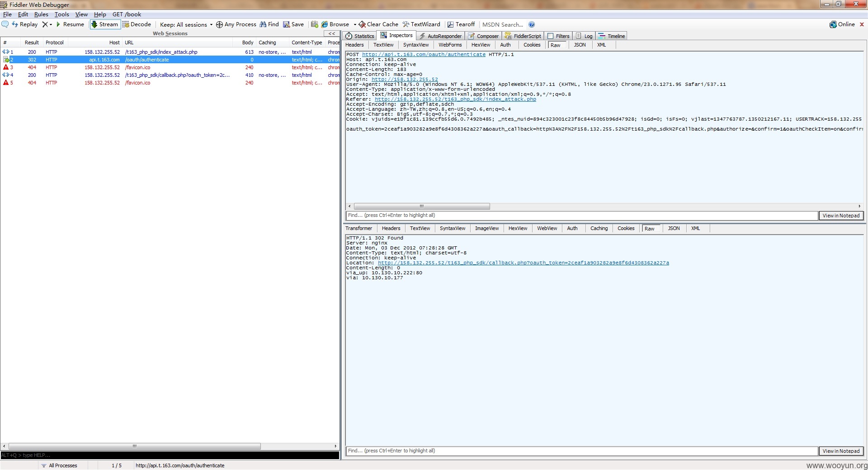Select session 4 callback.php row
Viewport: 868px width, 470px height.
(x=170, y=75)
